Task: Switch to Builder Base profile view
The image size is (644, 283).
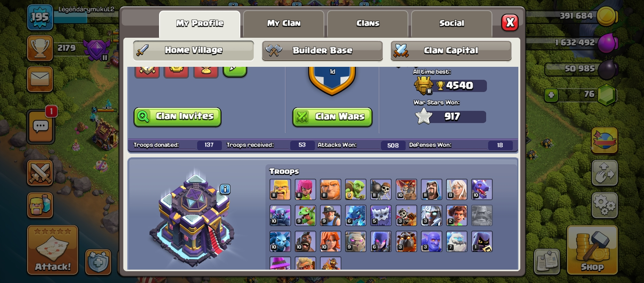Action: coord(322,51)
